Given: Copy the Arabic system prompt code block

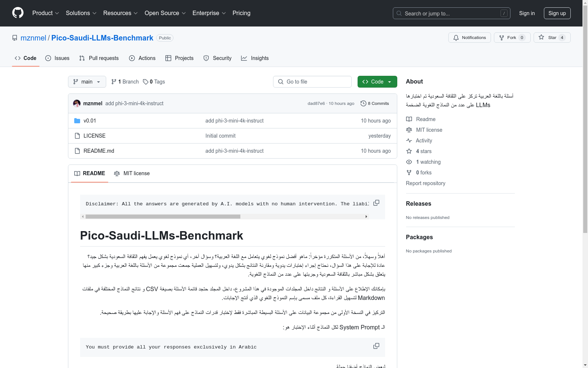Looking at the screenshot, I should pyautogui.click(x=376, y=346).
